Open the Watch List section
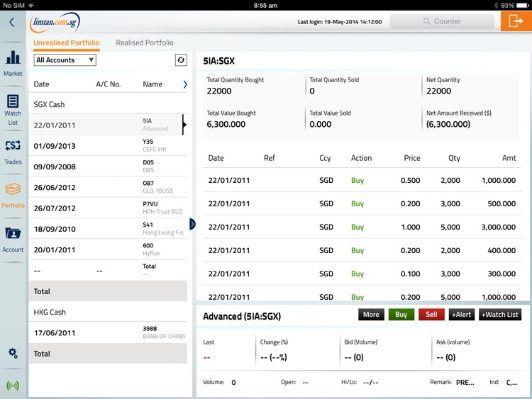This screenshot has height=399, width=532. point(13,110)
